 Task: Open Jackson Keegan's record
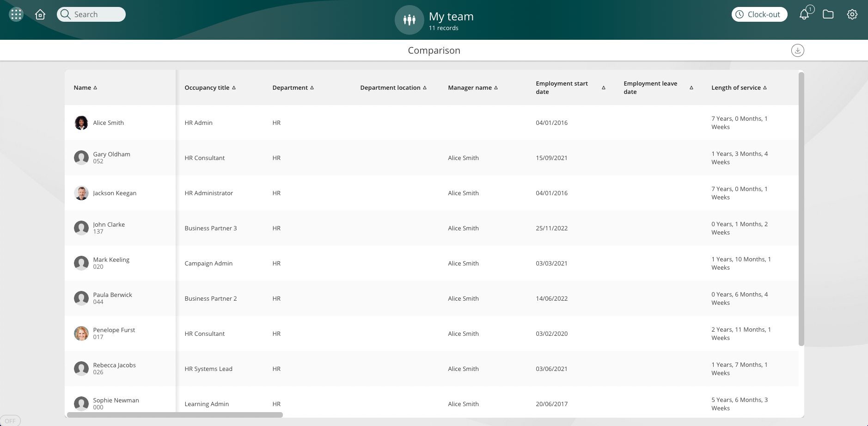point(115,193)
